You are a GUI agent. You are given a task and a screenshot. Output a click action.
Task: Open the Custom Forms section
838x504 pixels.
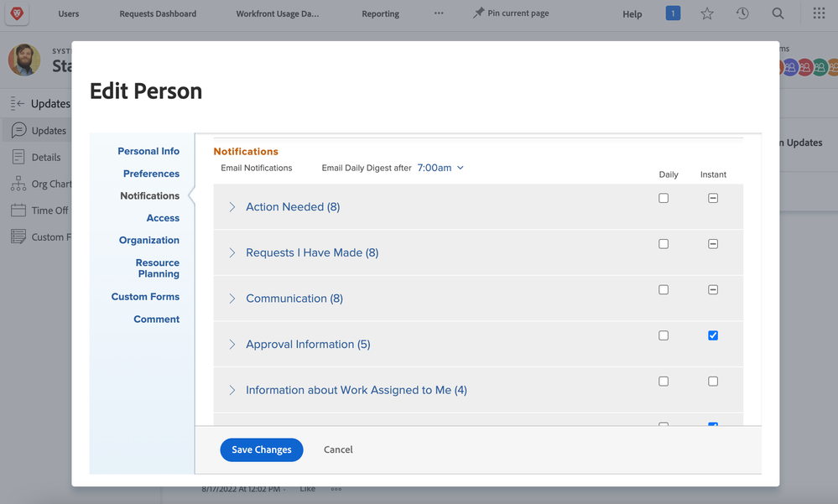(145, 297)
